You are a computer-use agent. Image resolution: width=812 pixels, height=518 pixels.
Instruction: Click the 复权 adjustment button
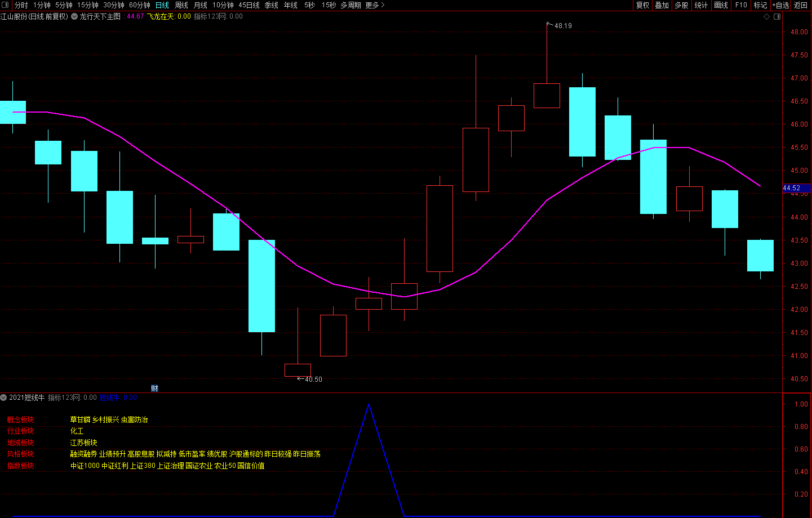point(643,5)
